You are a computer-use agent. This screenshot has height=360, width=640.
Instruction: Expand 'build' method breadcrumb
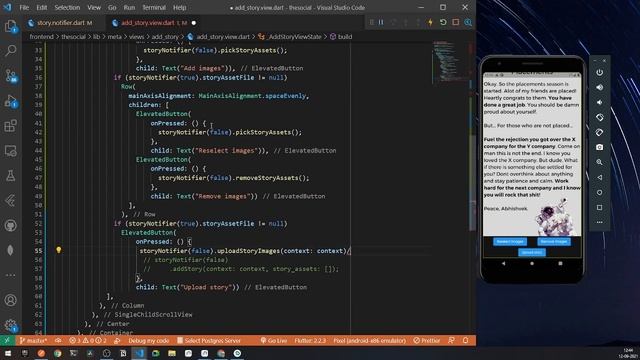341,37
